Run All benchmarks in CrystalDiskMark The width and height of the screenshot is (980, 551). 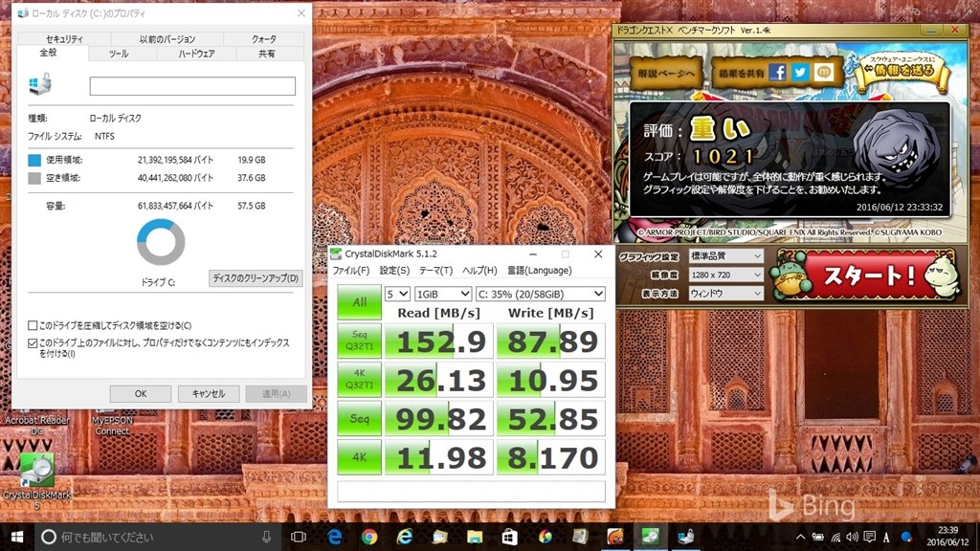coord(360,302)
